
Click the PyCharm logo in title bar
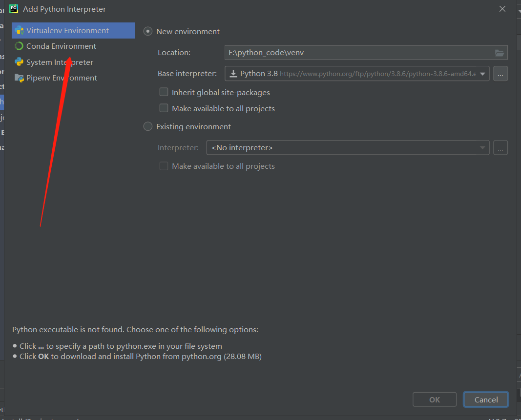click(x=14, y=9)
